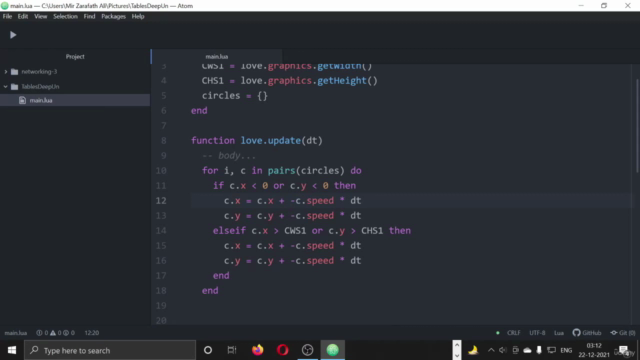This screenshot has width=640, height=360.
Task: Click the 'circles = {}' line
Action: pos(235,96)
